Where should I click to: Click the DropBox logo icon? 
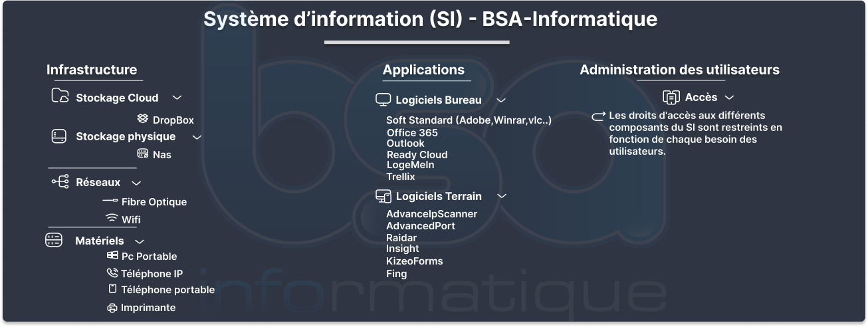tap(143, 119)
